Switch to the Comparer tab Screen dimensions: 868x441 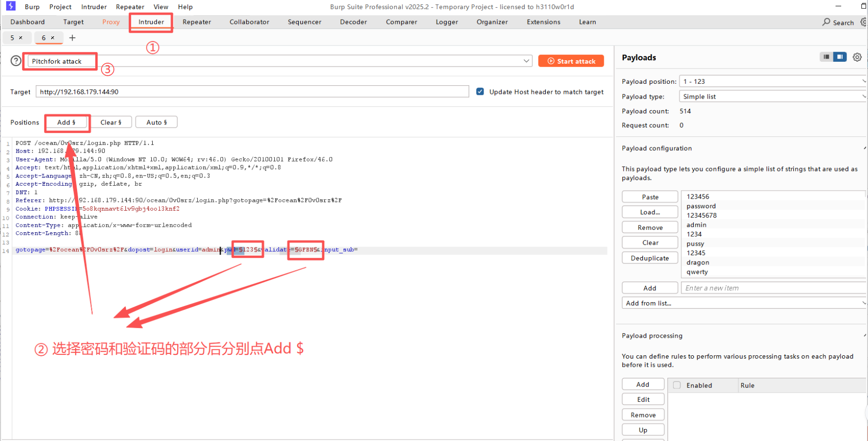(402, 22)
